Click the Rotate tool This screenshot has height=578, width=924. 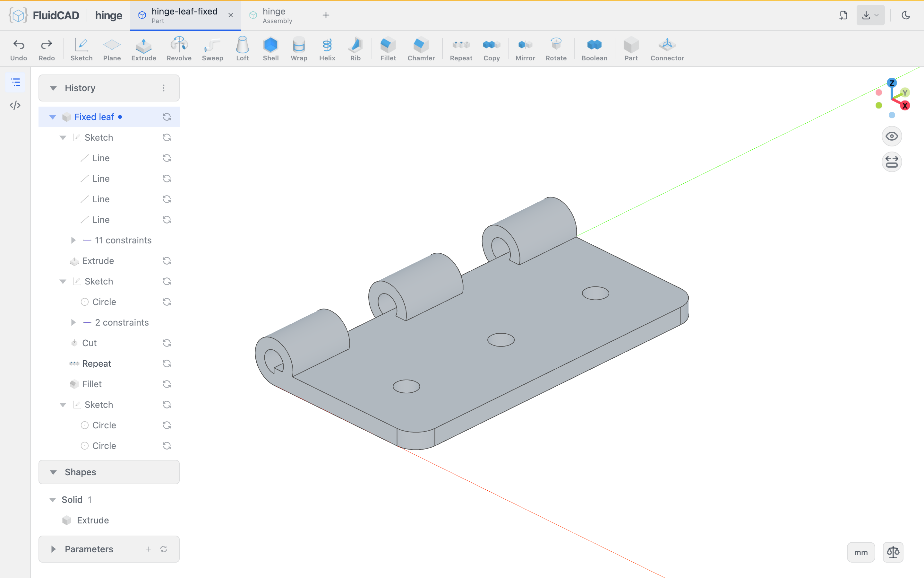pos(556,49)
